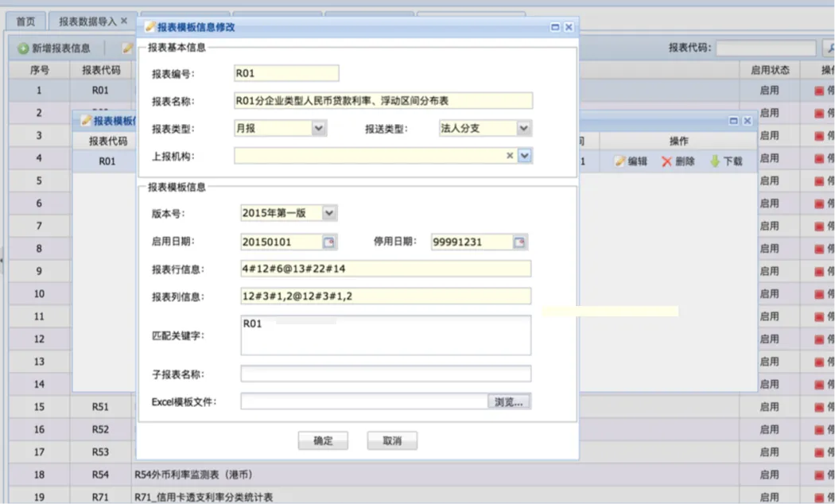
Task: Clear the 上报机构 field with the x icon
Action: [510, 156]
